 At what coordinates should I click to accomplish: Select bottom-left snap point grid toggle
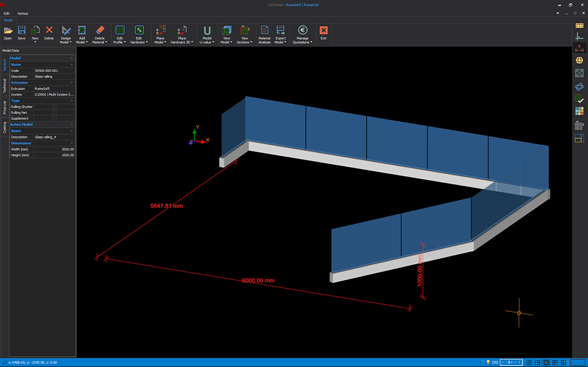pyautogui.click(x=538, y=362)
